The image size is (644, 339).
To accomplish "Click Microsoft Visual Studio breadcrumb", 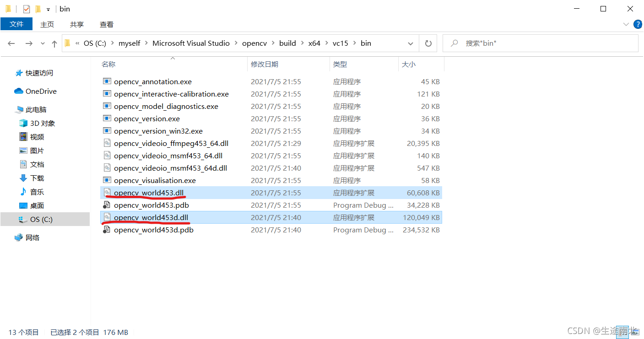I will pos(191,43).
